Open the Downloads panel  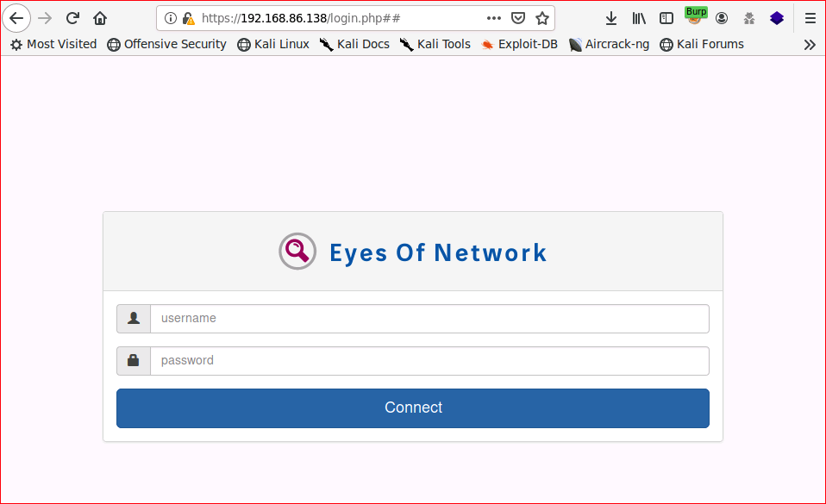point(611,18)
